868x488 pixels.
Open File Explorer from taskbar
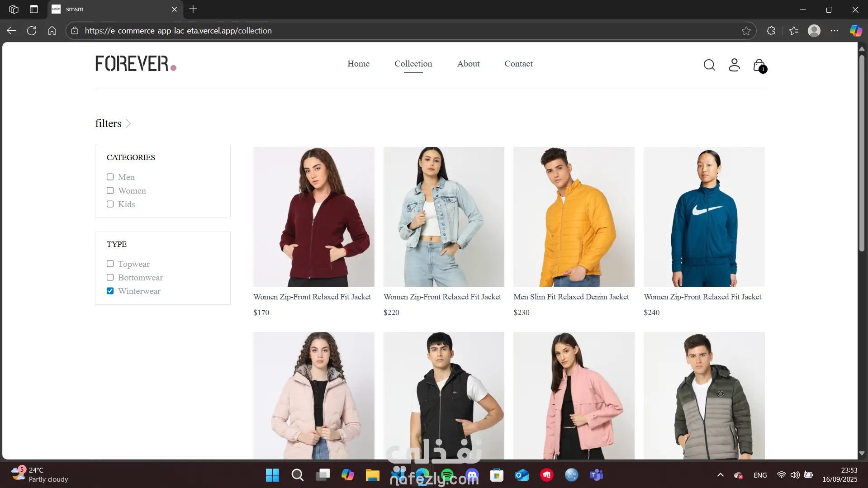373,475
